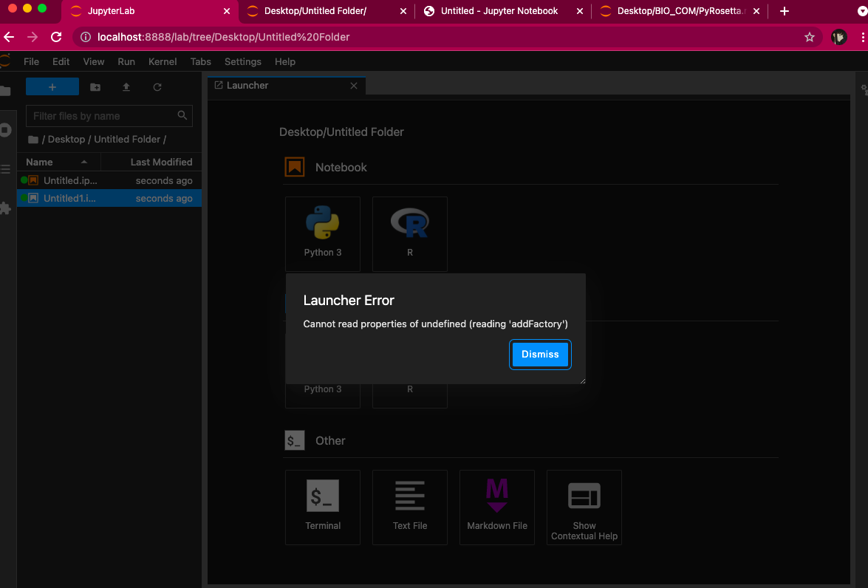
Task: Open the Kernel menu
Action: pos(163,61)
